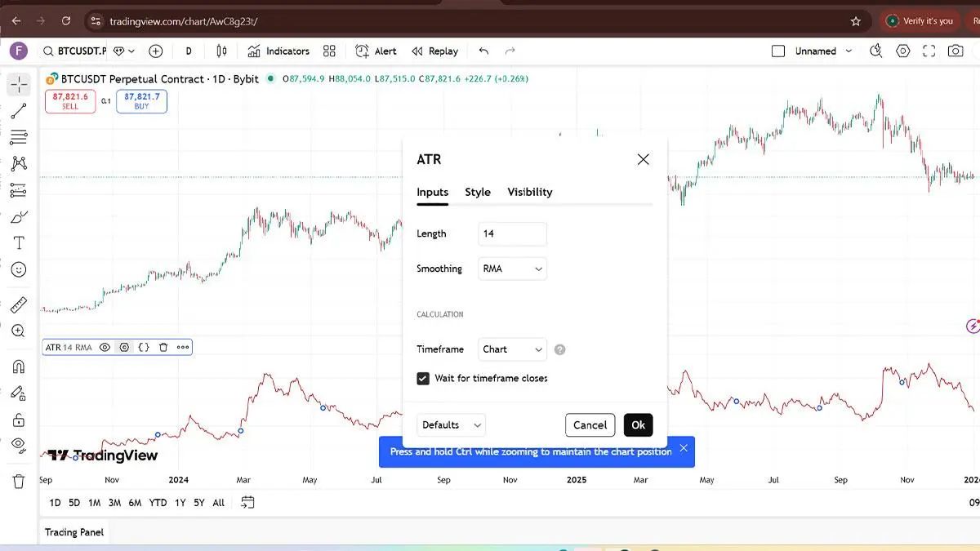This screenshot has width=980, height=551.
Task: Close the ATR dialog
Action: 644,159
